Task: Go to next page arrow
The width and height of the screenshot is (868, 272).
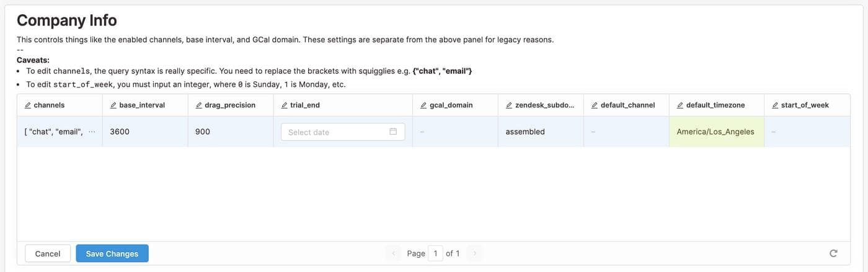Action: pyautogui.click(x=475, y=253)
